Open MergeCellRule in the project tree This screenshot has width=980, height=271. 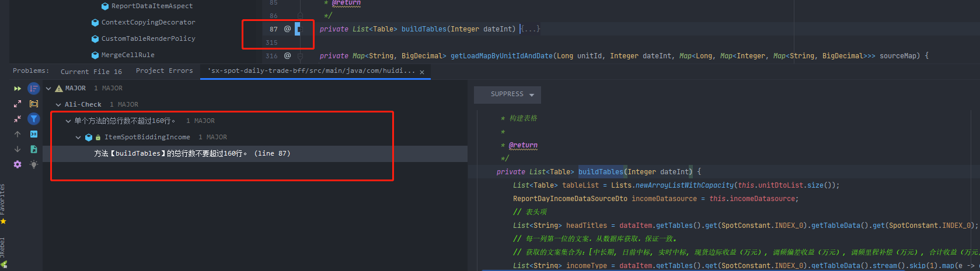point(128,55)
